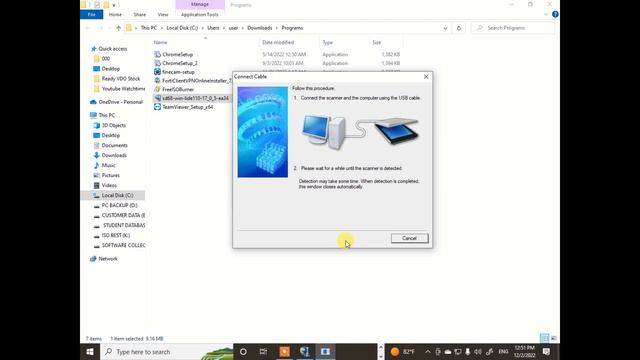640x360 pixels.
Task: Switch to details view icon
Action: 544,338
